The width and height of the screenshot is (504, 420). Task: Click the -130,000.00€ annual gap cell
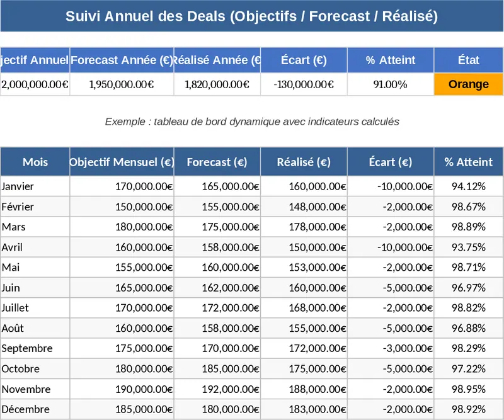pos(304,84)
